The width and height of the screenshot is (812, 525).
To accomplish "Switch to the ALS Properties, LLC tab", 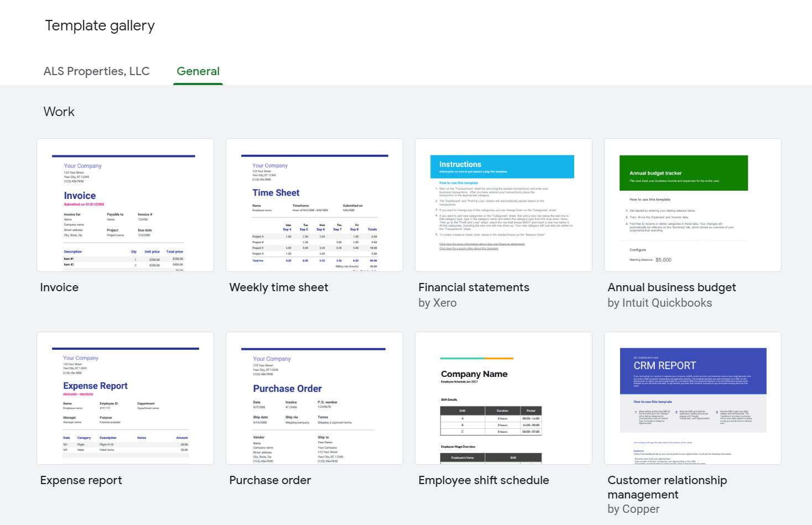I will 96,71.
